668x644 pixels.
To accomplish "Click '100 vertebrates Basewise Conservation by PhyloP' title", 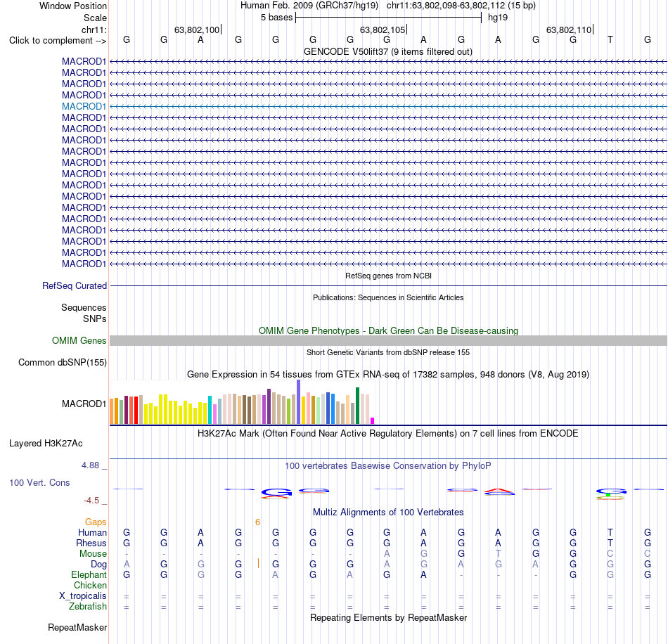I will tap(388, 466).
